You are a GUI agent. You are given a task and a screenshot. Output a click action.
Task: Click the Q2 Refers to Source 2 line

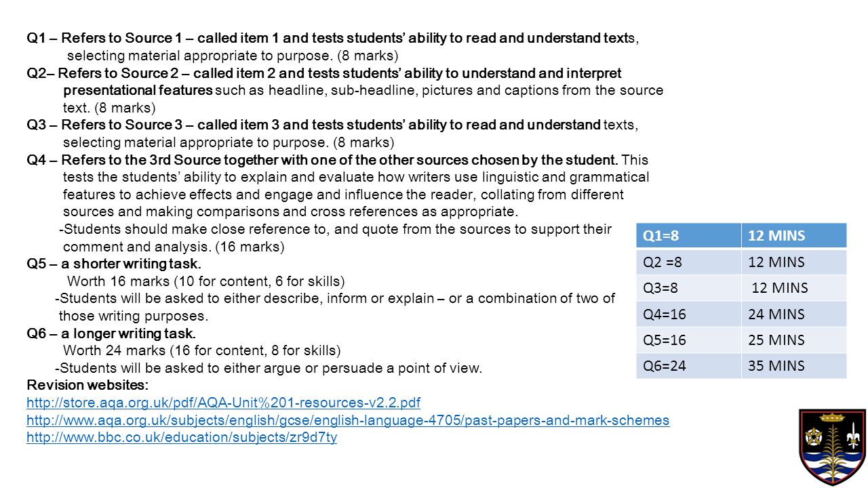[324, 73]
